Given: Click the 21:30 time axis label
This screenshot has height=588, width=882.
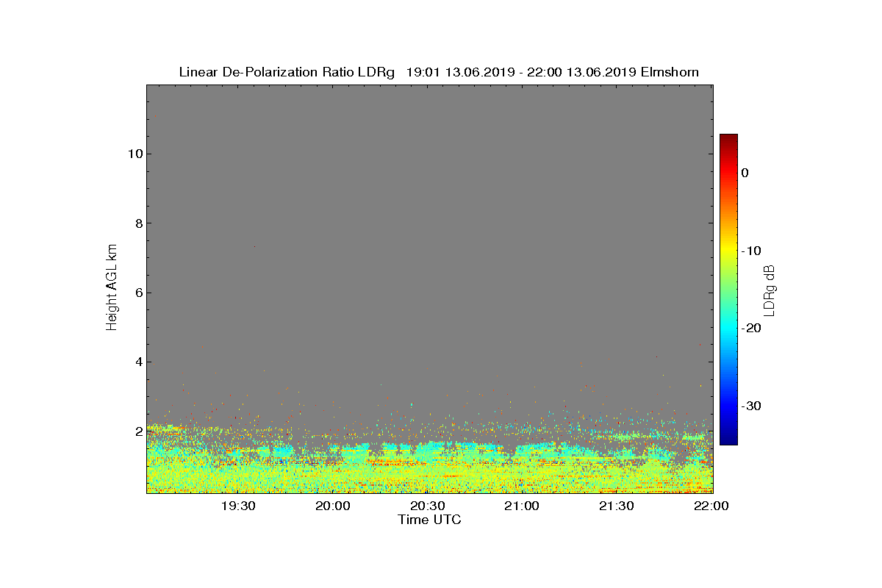Looking at the screenshot, I should click(617, 506).
